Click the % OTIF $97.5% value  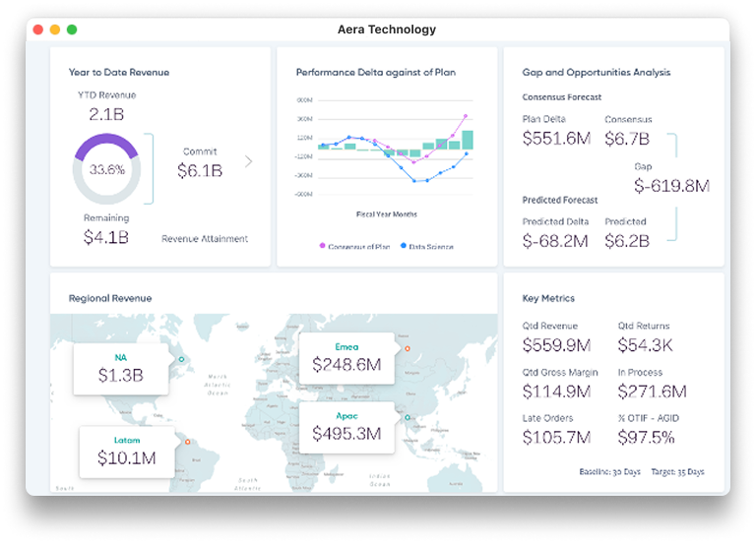[x=646, y=438]
